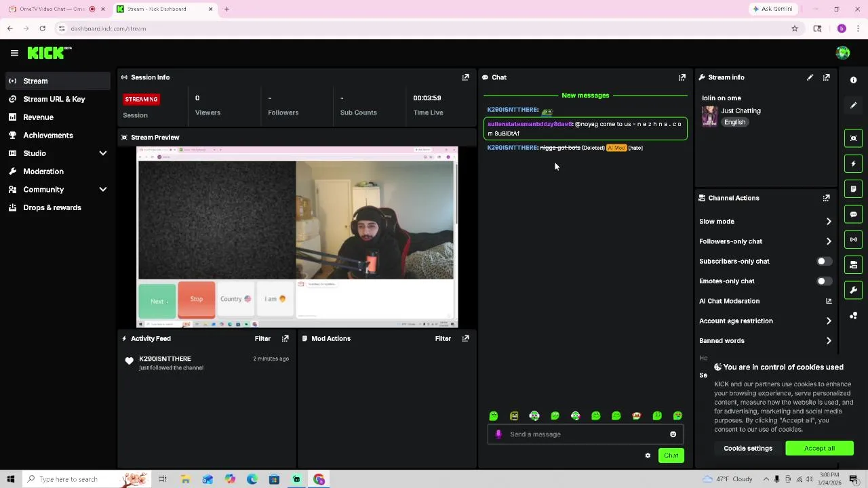
Task: Insert the red emote in quick emote row
Action: click(637, 415)
